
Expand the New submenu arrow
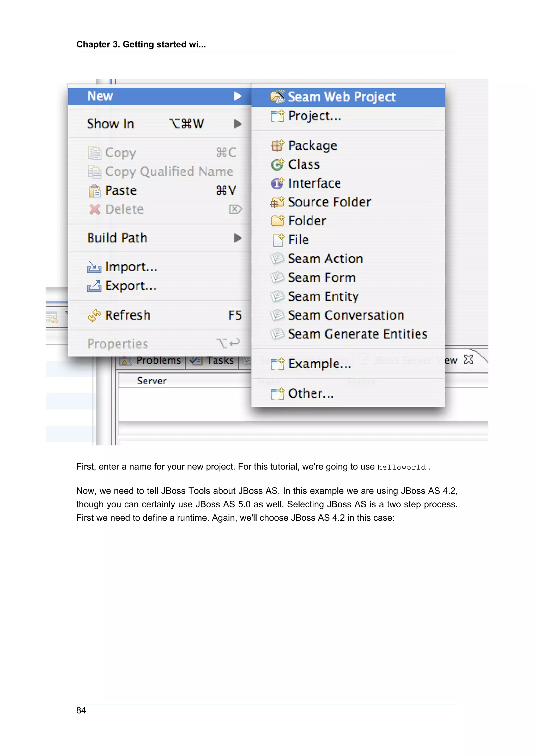237,96
